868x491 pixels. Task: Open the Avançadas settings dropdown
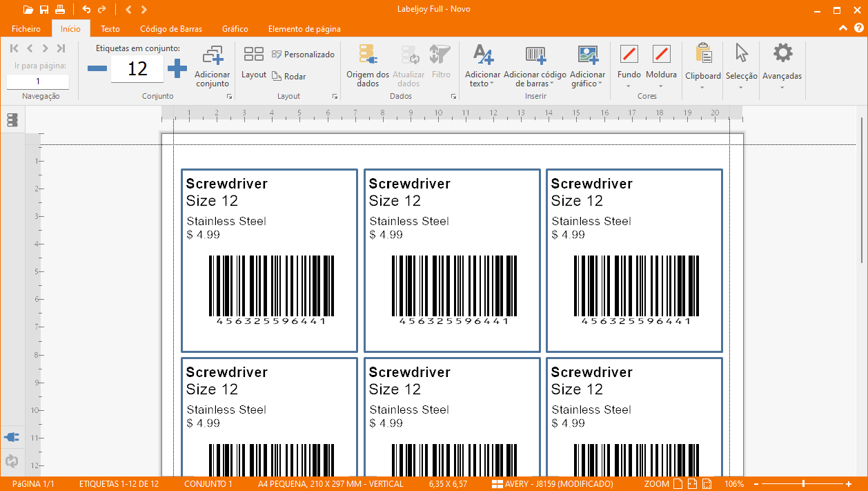[782, 66]
